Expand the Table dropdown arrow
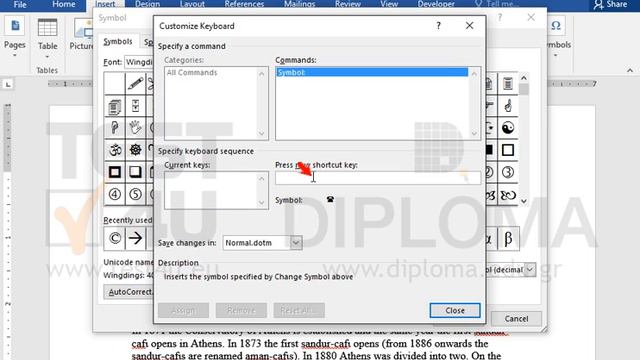 (x=47, y=56)
